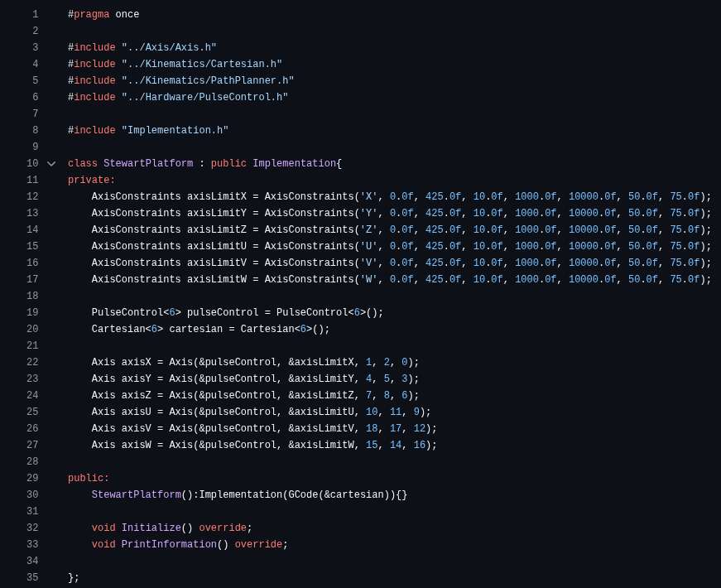Click the "../Kinematics/Cartesian.h" include path

[201, 64]
